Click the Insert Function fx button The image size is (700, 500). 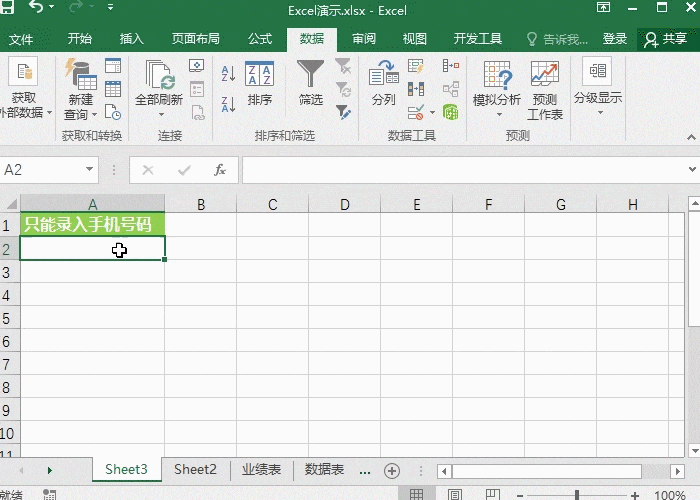(x=220, y=170)
